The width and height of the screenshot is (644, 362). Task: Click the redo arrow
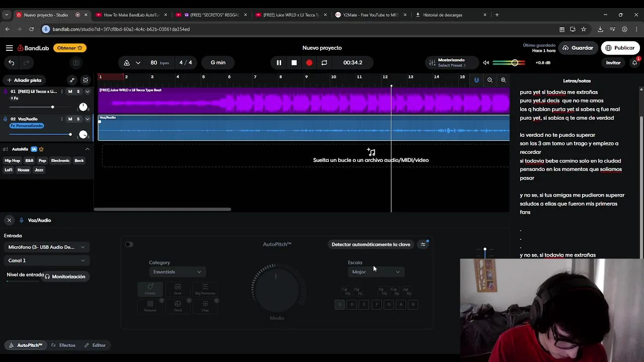tap(26, 63)
